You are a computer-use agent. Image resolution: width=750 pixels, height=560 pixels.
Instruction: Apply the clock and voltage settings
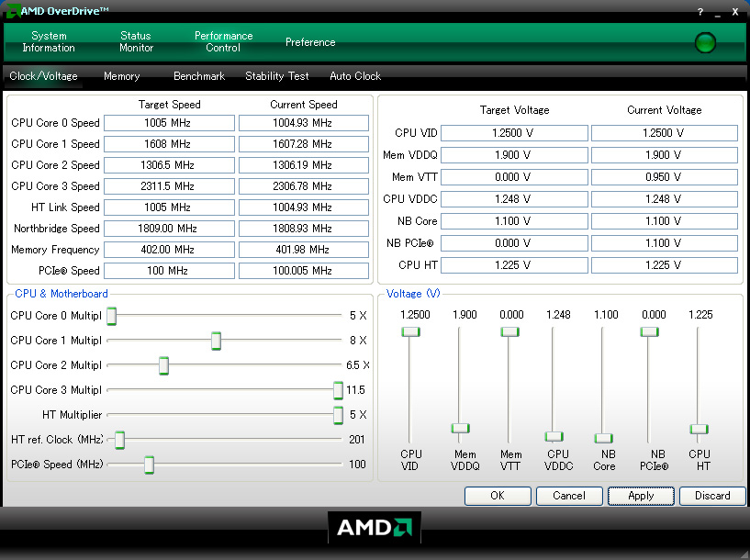tap(641, 496)
